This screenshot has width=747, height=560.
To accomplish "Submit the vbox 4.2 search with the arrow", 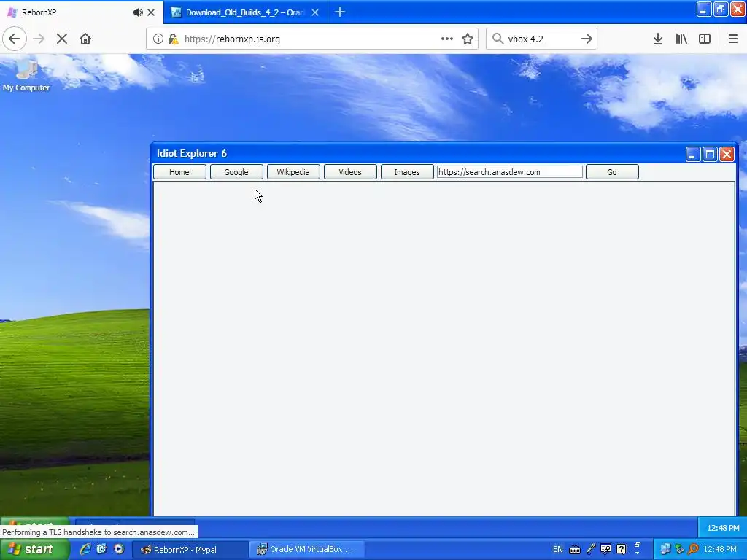I will coord(587,39).
